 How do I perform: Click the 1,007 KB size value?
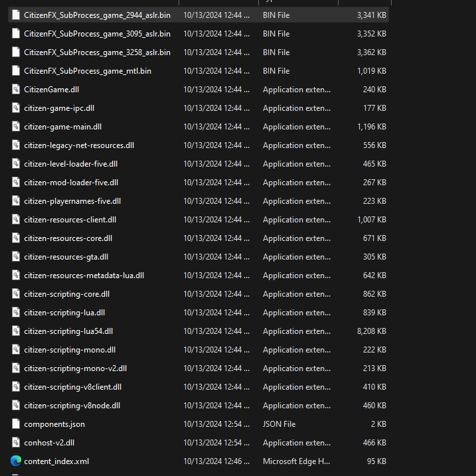coord(372,220)
